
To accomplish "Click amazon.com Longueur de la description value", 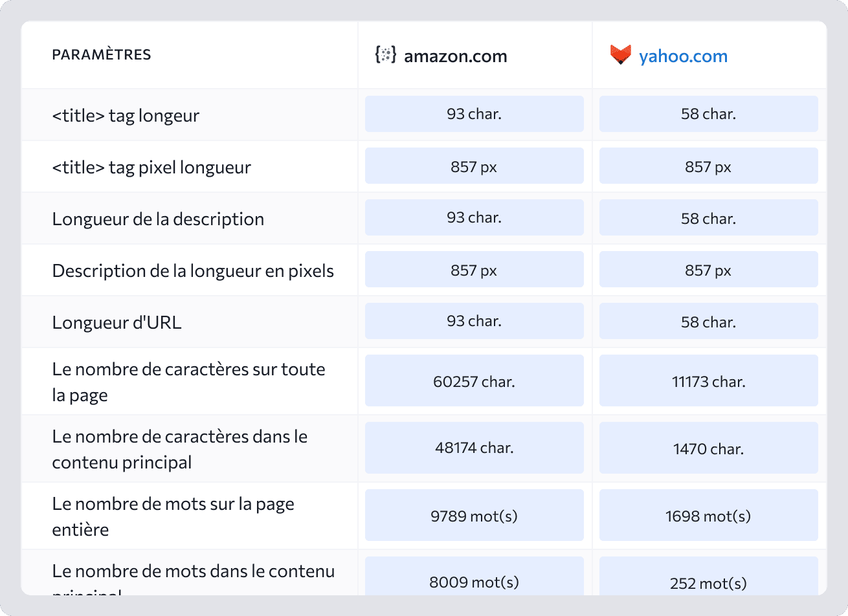I will [x=474, y=218].
